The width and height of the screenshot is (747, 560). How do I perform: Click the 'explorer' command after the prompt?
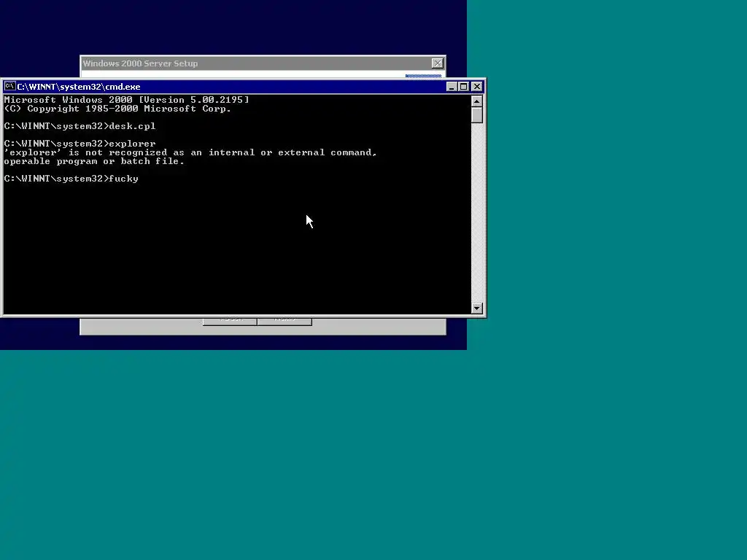[133, 144]
